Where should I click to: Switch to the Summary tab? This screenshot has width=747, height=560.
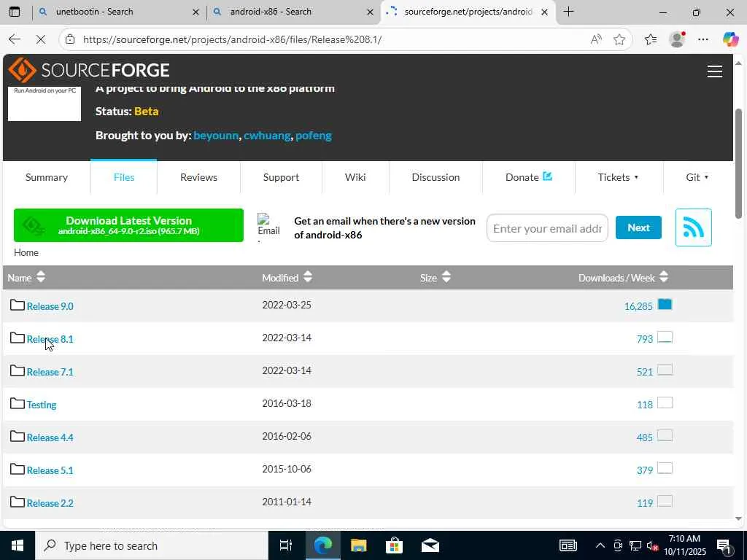click(x=46, y=177)
